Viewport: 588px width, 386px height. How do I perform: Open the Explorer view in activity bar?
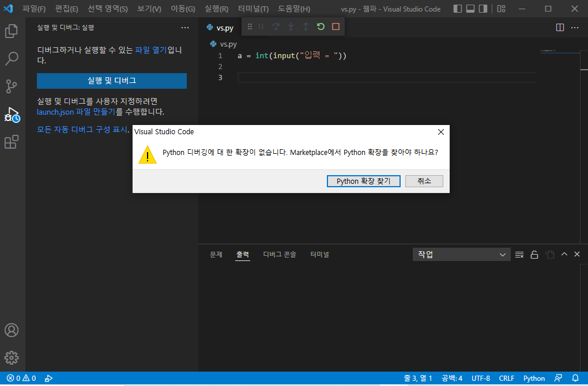(x=12, y=31)
